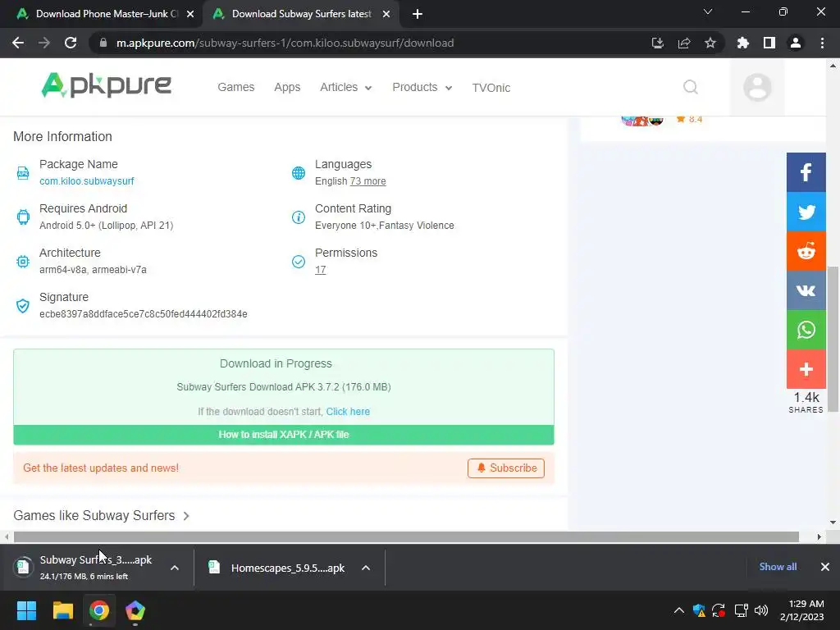Screen dimensions: 840x630
Task: Open Subway Surfers download options chevron
Action: (x=175, y=568)
